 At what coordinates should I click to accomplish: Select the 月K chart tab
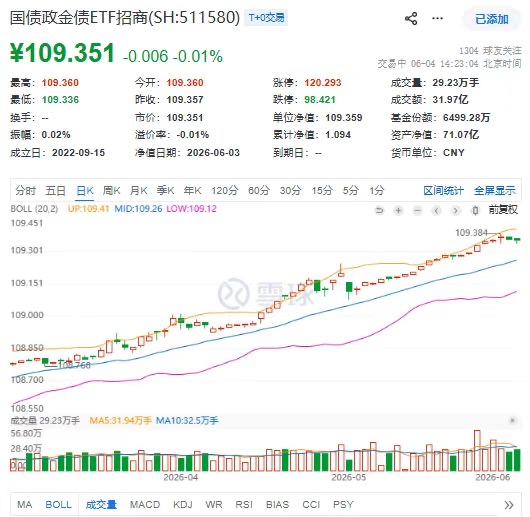(139, 191)
